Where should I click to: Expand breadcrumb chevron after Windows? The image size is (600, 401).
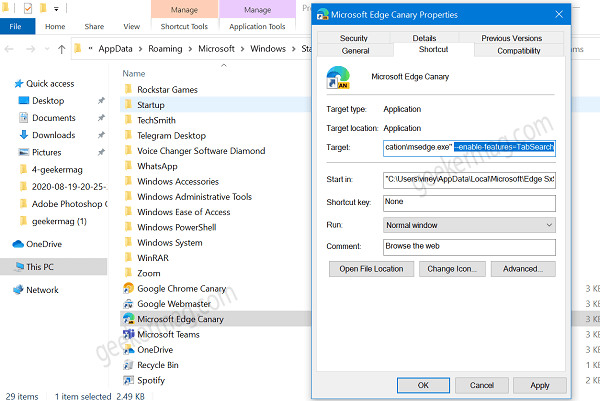(x=293, y=49)
